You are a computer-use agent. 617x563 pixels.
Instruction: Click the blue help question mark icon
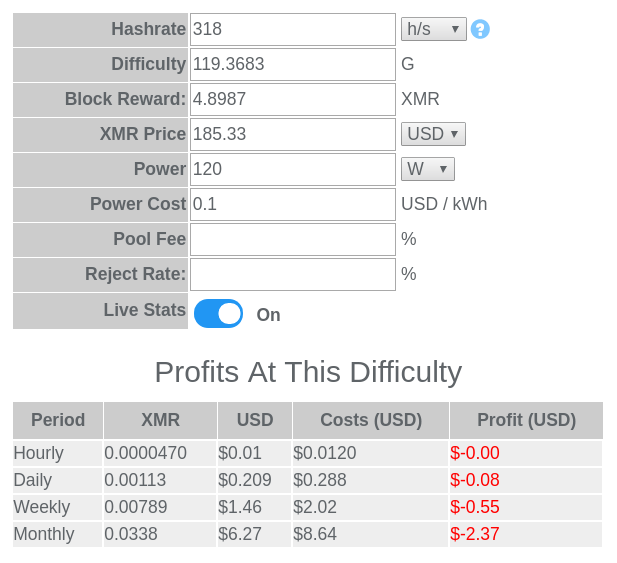(480, 29)
